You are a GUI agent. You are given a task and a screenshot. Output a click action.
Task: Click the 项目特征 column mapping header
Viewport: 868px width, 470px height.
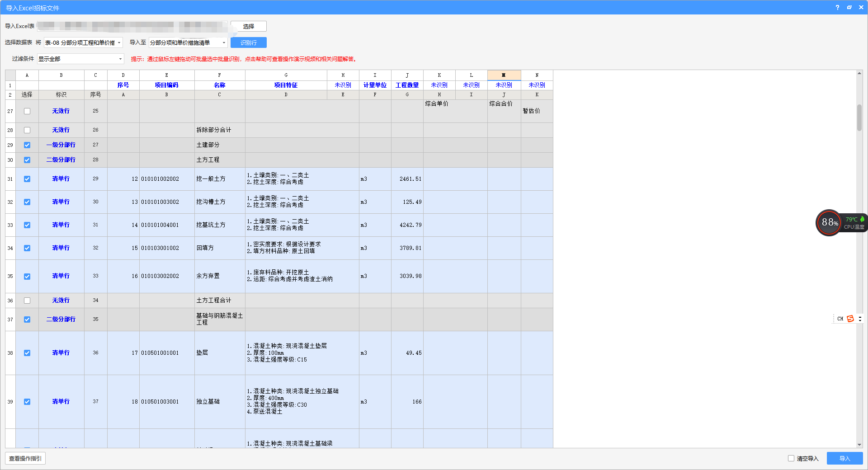click(286, 85)
